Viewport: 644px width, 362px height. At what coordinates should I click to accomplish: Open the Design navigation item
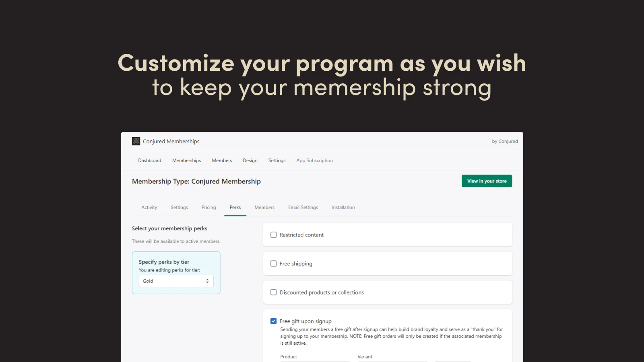[250, 160]
